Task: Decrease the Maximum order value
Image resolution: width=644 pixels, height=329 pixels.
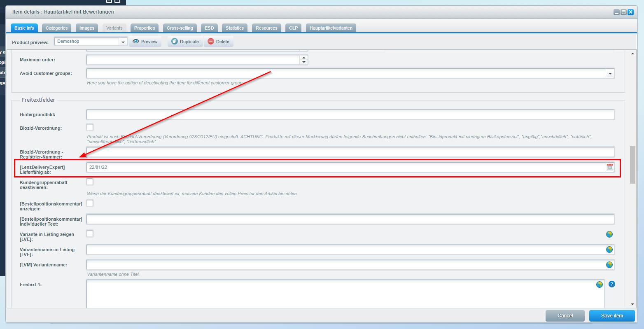Action: pos(304,62)
